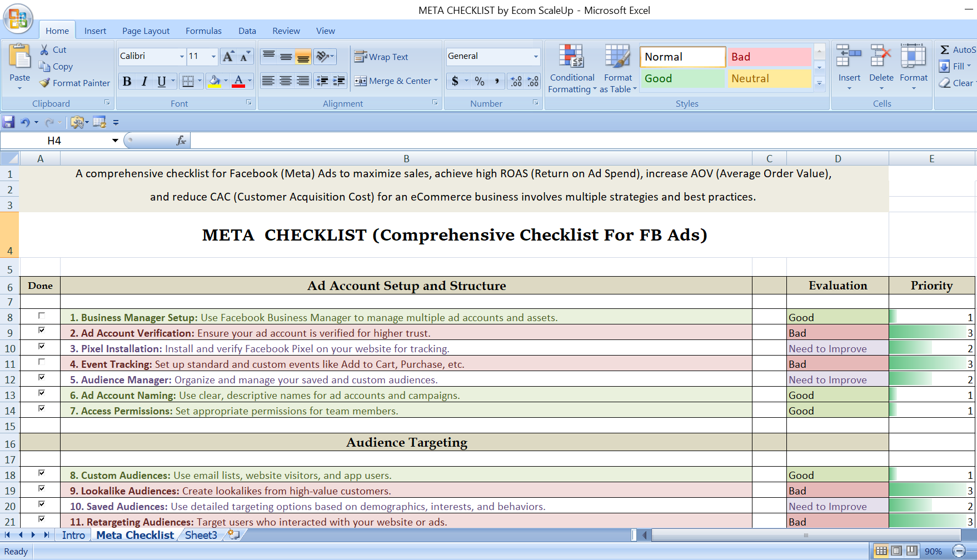Select the Format Painter tool

pos(74,83)
